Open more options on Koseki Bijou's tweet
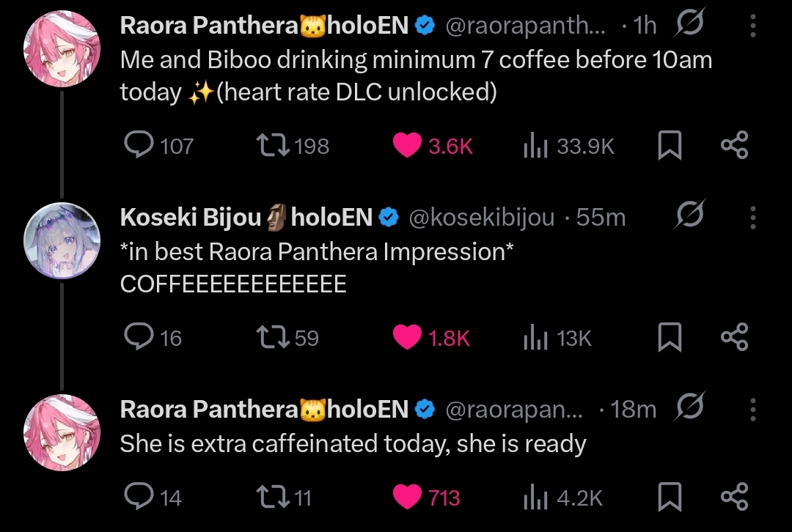 (x=752, y=218)
